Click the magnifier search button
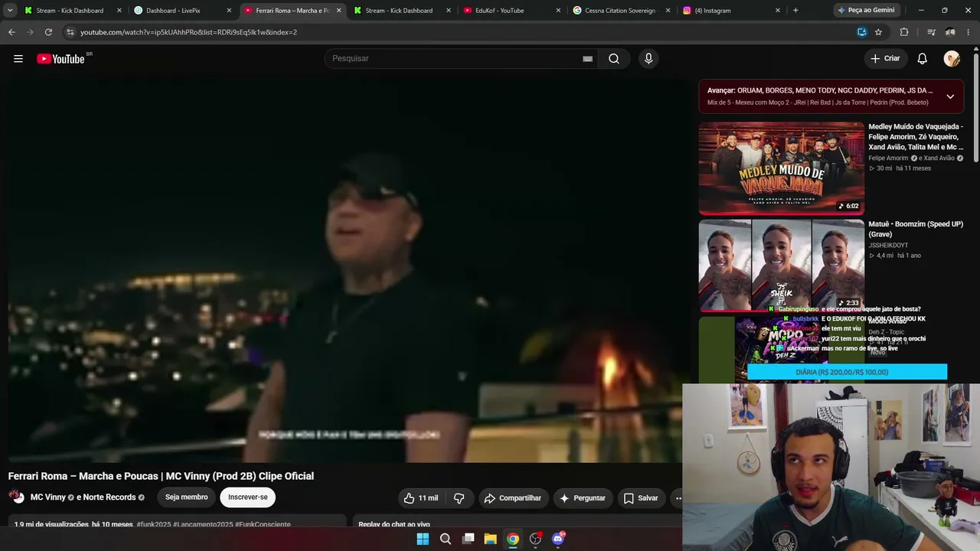The image size is (980, 551). pos(614,59)
